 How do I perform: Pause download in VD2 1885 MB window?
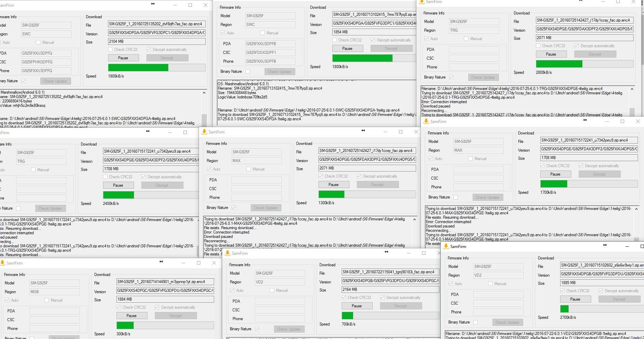pos(575,299)
